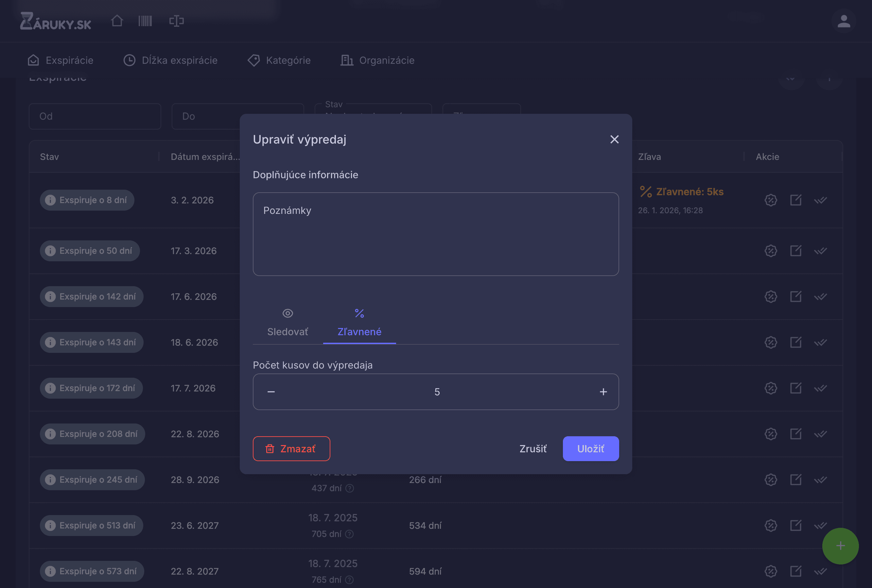Click double-check icon in the 8-day expiration row

click(820, 200)
